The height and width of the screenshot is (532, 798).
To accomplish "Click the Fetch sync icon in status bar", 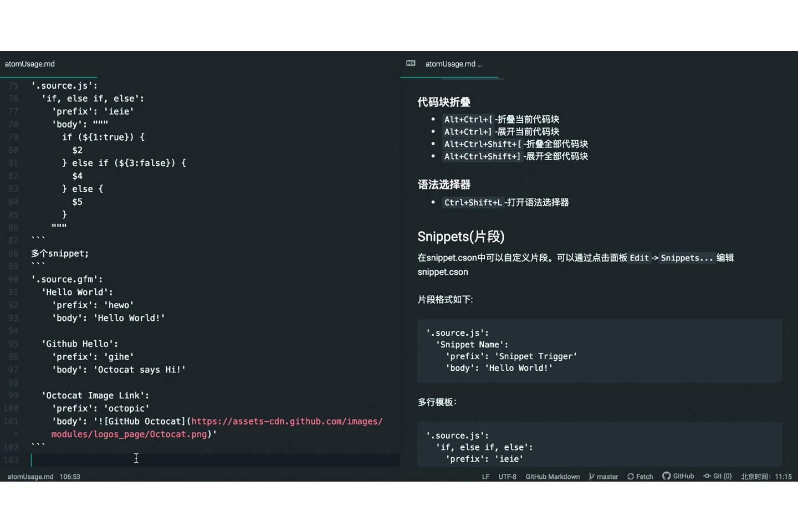I will [x=631, y=477].
